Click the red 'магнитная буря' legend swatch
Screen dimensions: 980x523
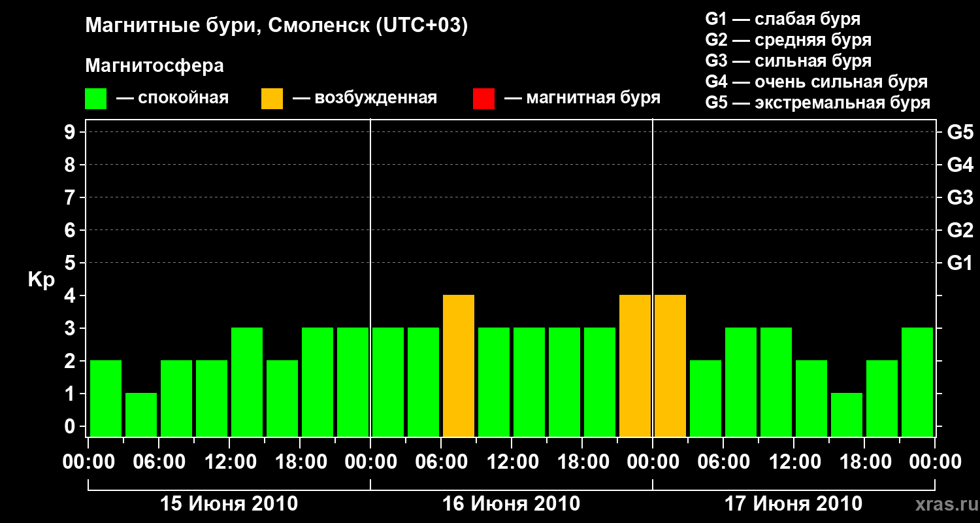click(483, 99)
